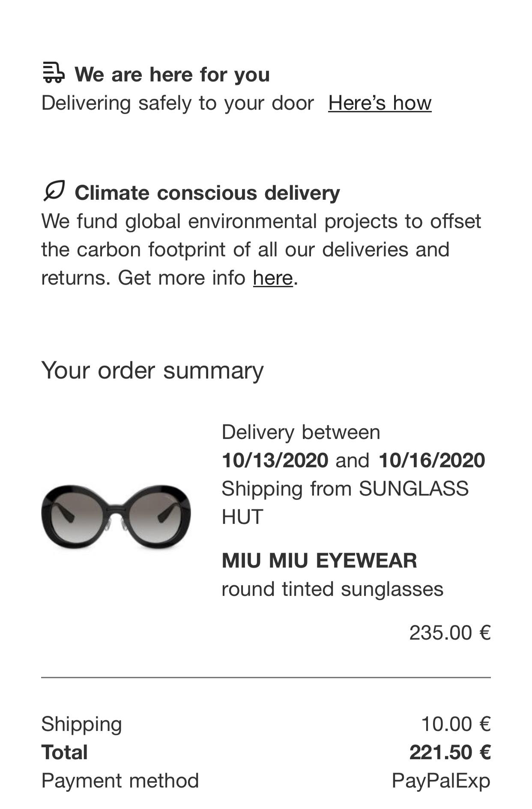This screenshot has width=532, height=809.
Task: Click the PayPalExp payment method value
Action: [441, 781]
